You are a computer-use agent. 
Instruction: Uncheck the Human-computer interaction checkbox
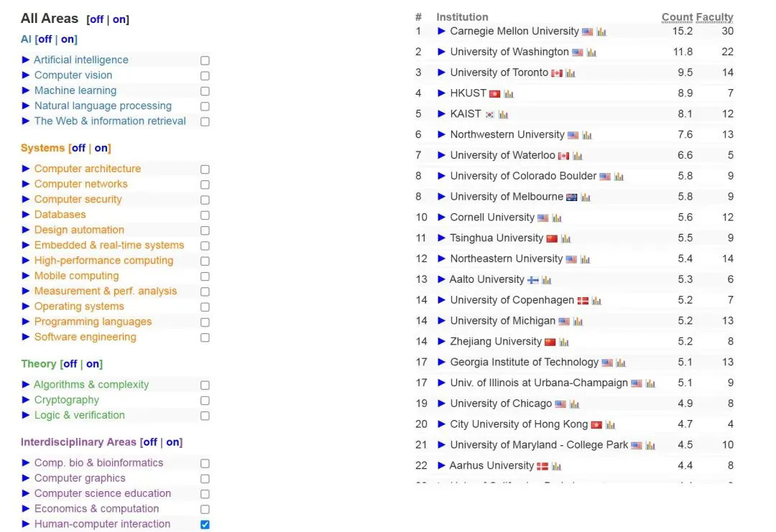click(x=205, y=525)
